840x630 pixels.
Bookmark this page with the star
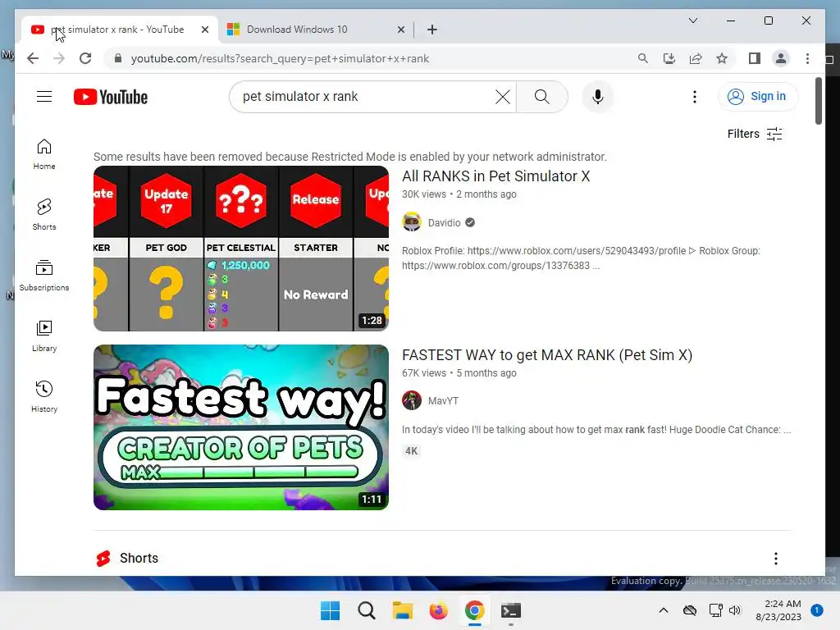[722, 58]
